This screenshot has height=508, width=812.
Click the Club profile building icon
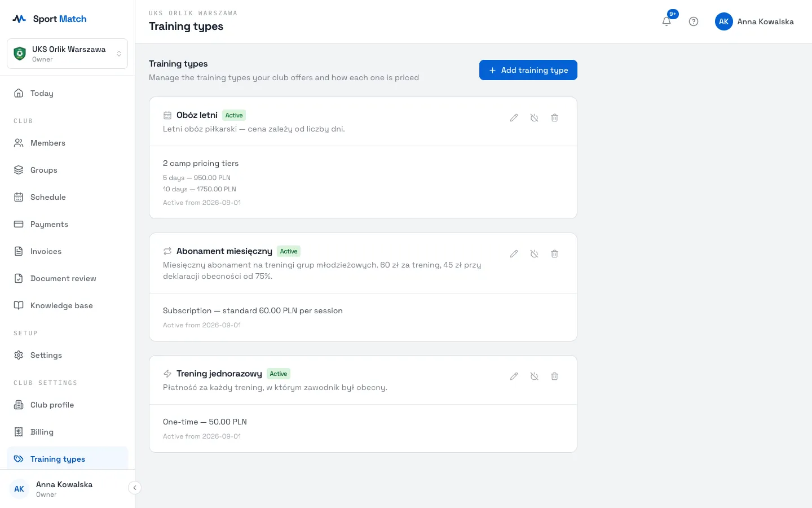[x=19, y=405]
